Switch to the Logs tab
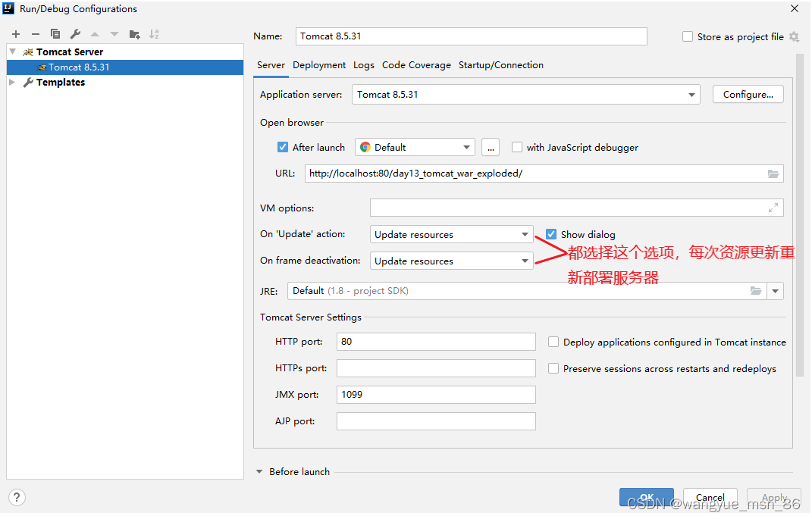This screenshot has height=519, width=812. pos(363,65)
